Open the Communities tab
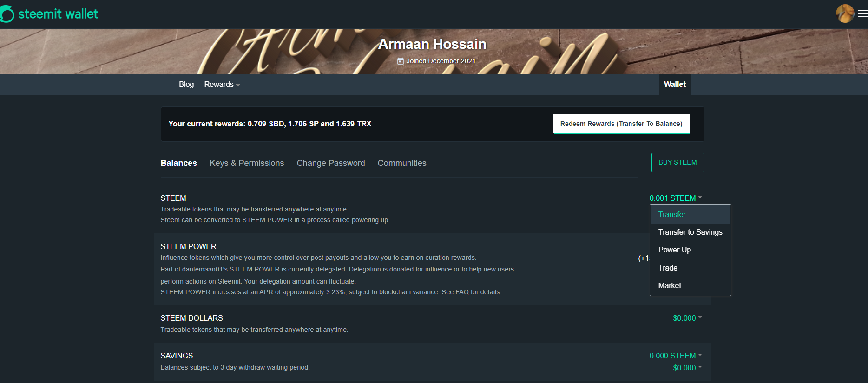Image resolution: width=868 pixels, height=383 pixels. tap(402, 163)
